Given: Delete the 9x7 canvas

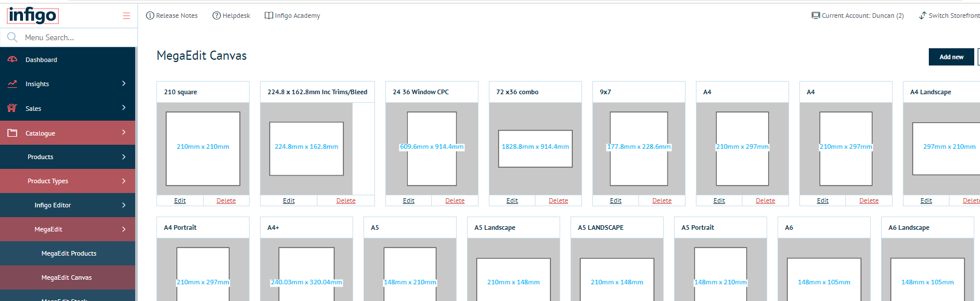Looking at the screenshot, I should click(661, 200).
